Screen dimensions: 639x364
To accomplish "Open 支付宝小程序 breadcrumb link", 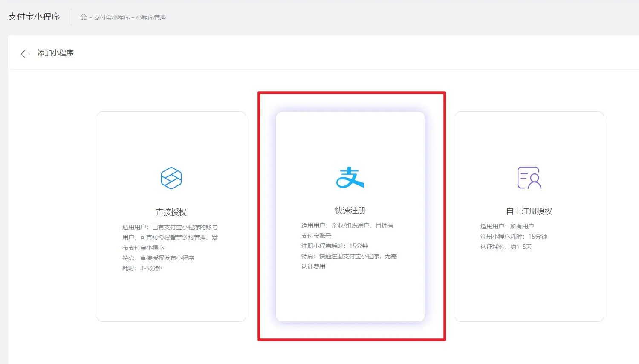I will point(112,17).
